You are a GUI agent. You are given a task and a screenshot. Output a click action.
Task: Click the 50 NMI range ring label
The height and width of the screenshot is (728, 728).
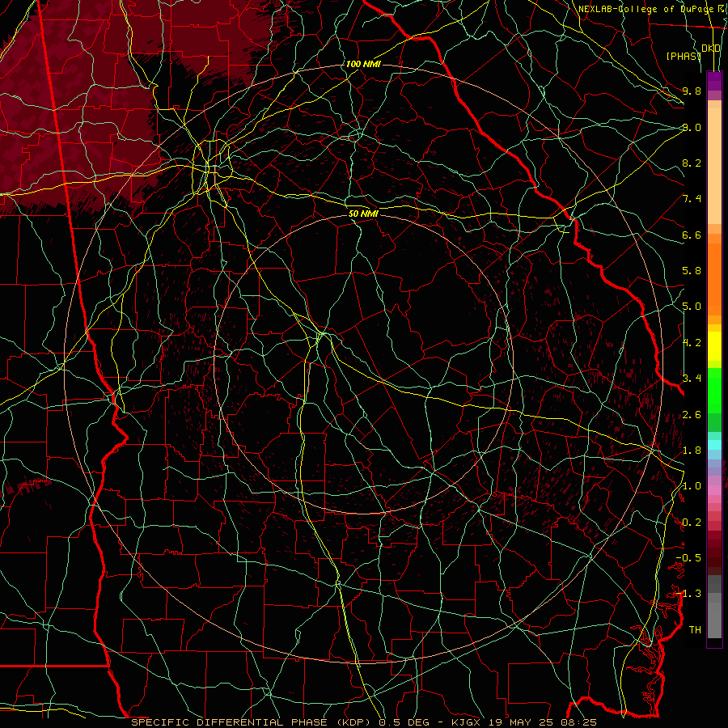point(363,214)
